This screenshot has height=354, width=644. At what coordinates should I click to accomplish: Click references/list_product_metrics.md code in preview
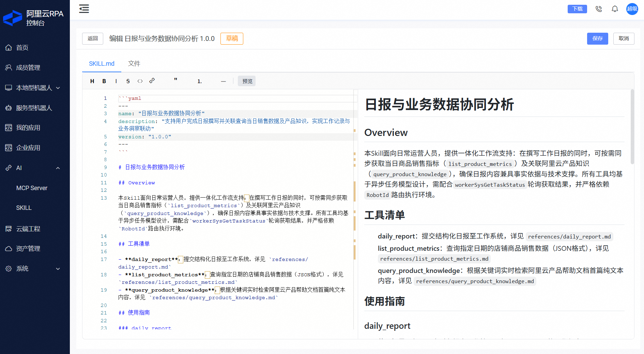pos(434,259)
